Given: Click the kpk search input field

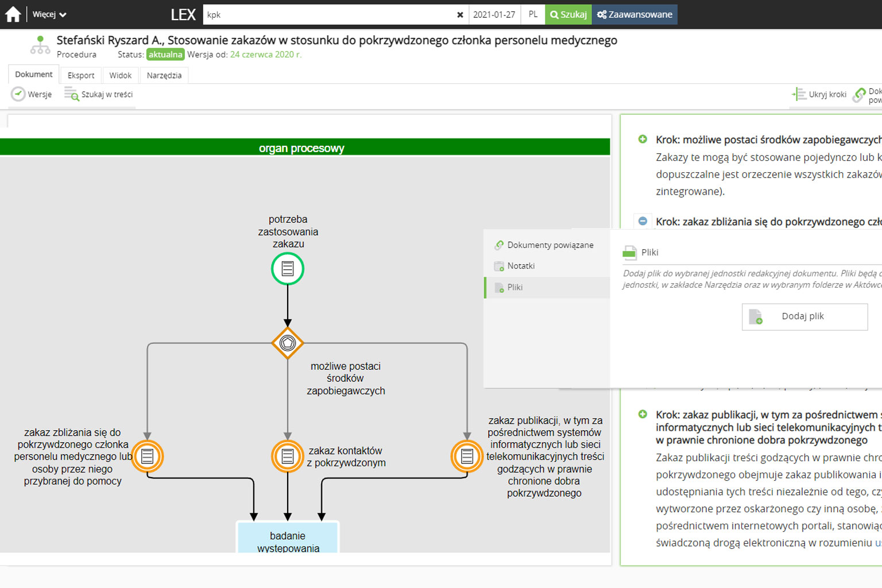Looking at the screenshot, I should 327,15.
